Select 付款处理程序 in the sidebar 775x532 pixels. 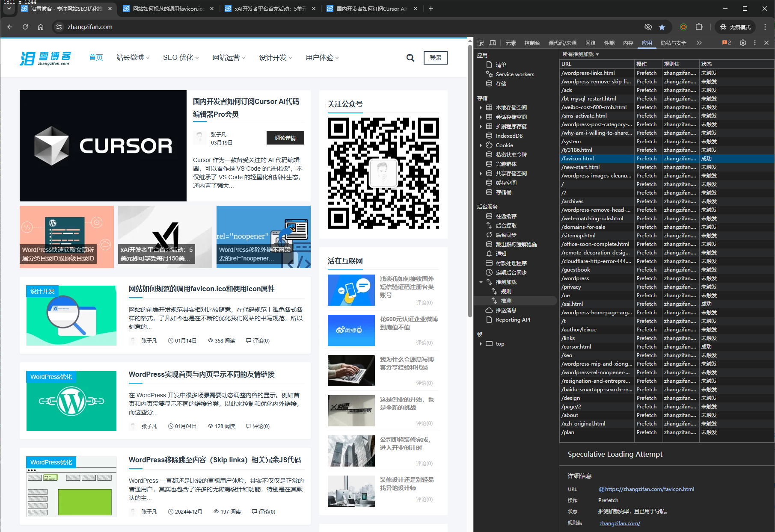click(511, 263)
